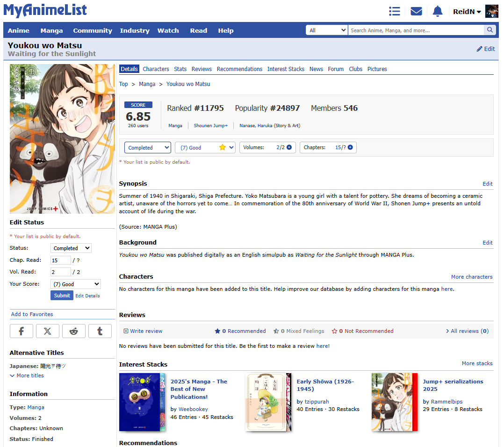Open the Help menu
504x447 pixels.
[x=226, y=30]
